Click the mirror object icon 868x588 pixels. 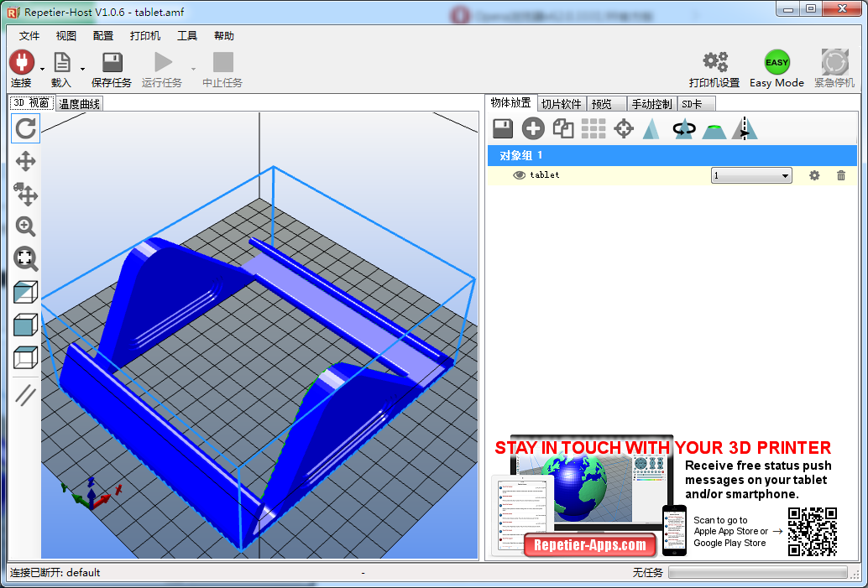tap(745, 129)
